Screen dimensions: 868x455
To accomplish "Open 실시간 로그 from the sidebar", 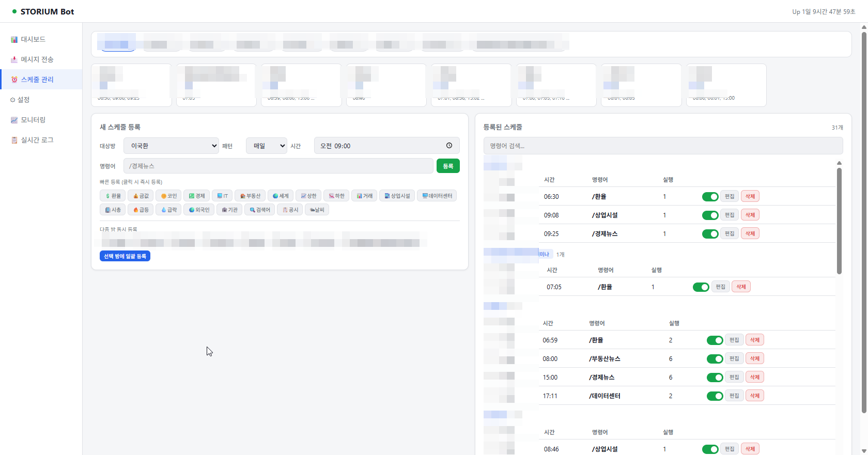I will [37, 140].
